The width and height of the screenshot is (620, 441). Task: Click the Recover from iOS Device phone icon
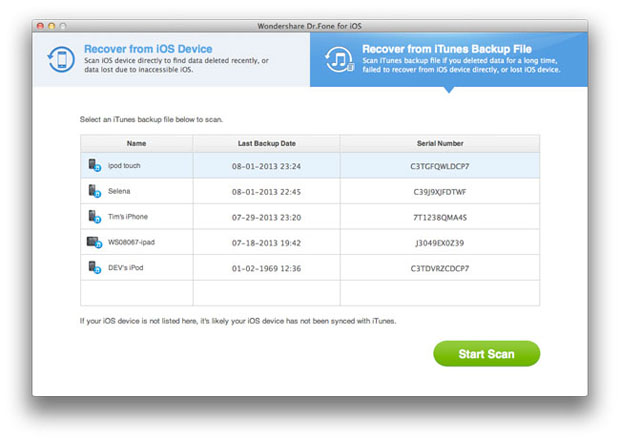[61, 59]
